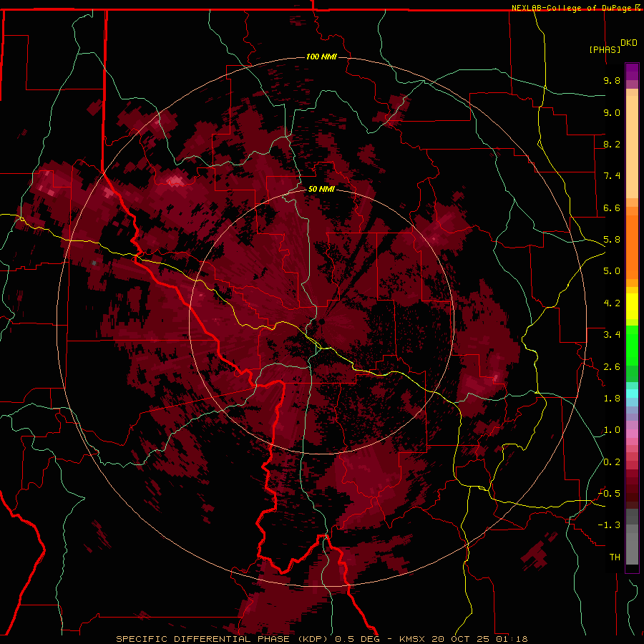Viewport: 644px width, 644px height.
Task: Click the 5.8 scale value
Action: [x=612, y=240]
